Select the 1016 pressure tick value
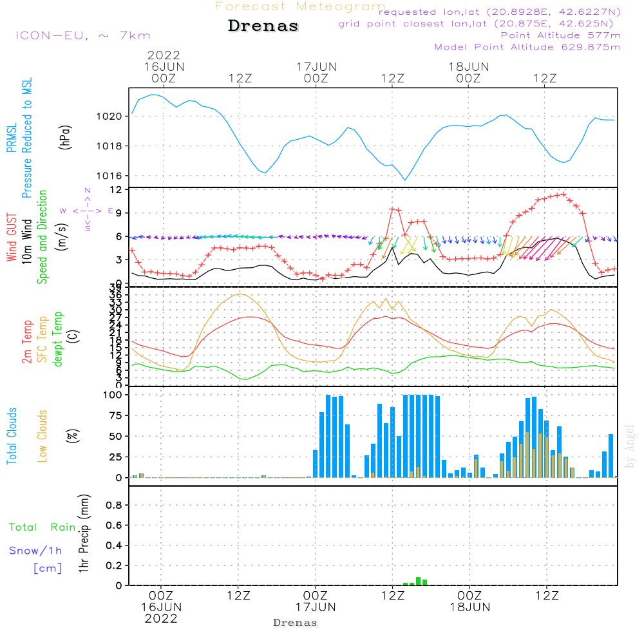 (x=109, y=176)
